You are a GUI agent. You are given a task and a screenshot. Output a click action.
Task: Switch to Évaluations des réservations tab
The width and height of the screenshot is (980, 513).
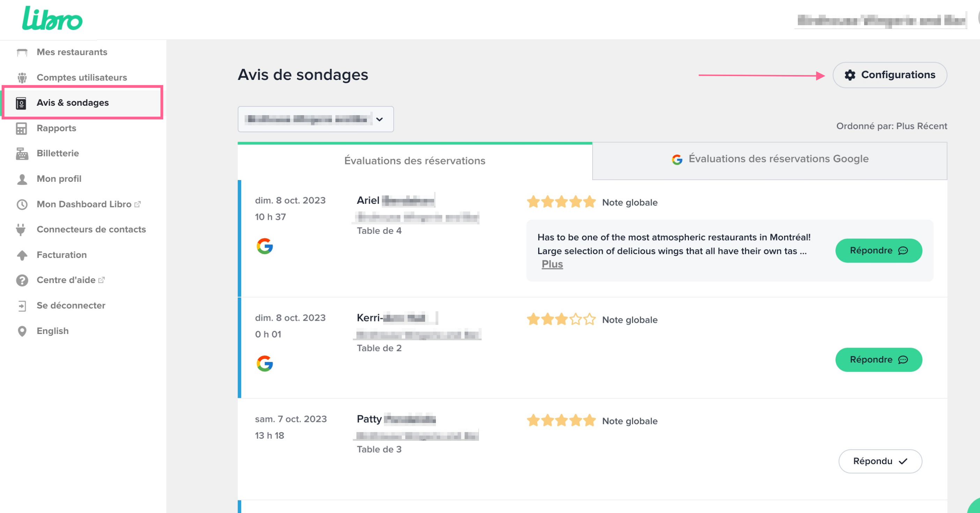point(414,161)
